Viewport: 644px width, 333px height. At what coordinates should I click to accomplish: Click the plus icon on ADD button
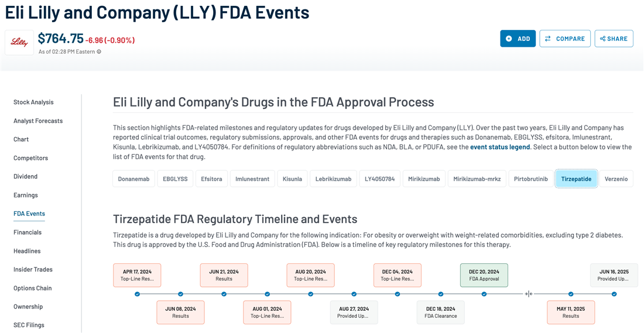[x=509, y=39]
